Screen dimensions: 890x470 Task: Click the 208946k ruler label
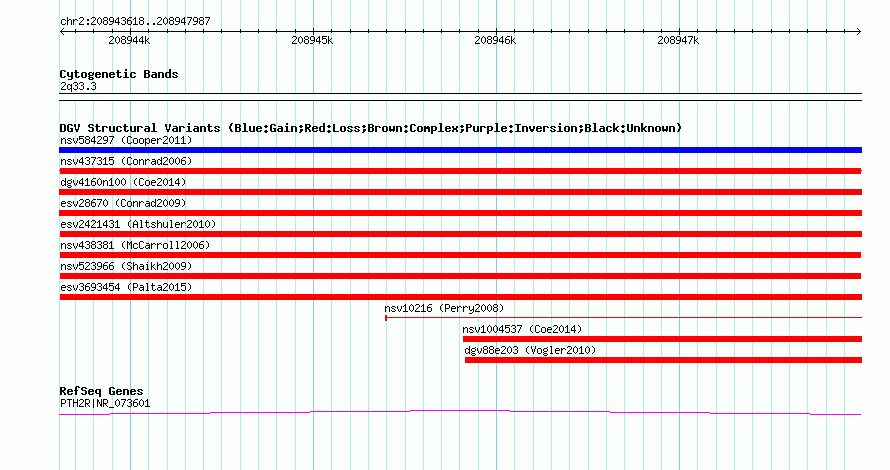click(x=495, y=40)
